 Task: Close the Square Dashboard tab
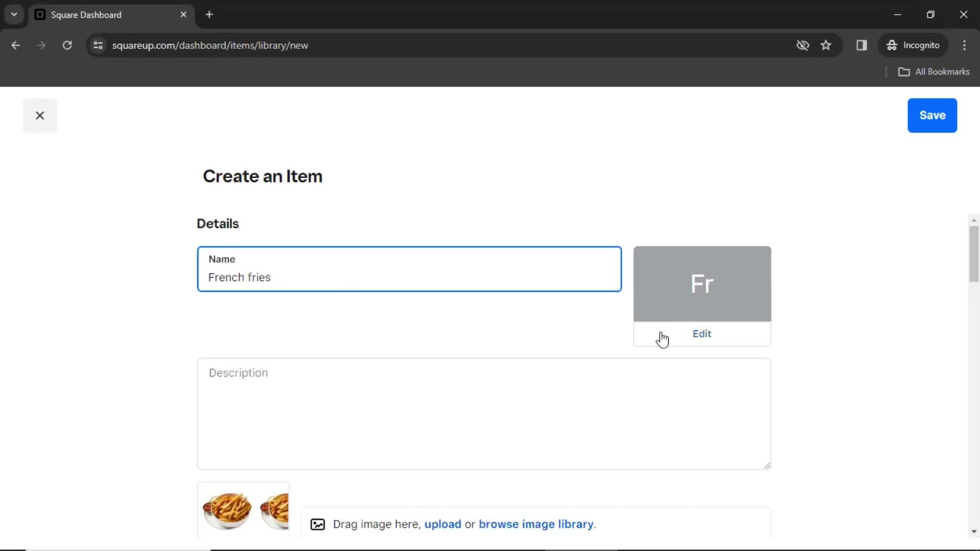[x=183, y=15]
